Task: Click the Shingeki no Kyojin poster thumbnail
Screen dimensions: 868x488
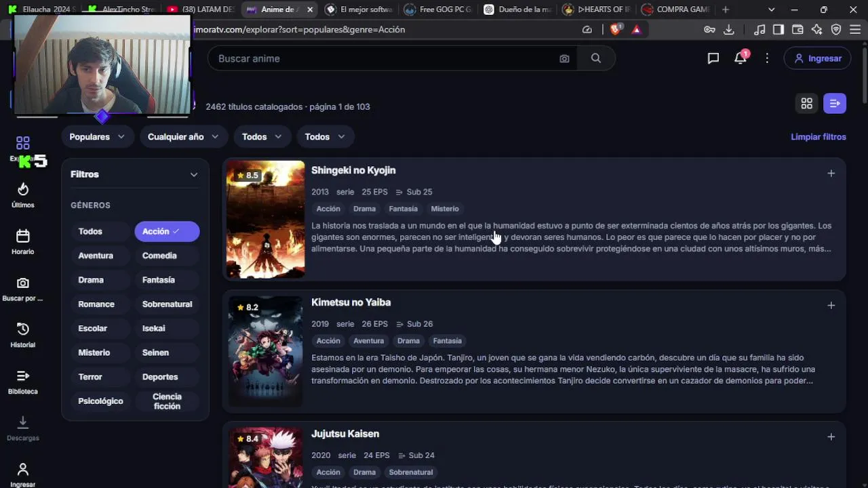Action: pyautogui.click(x=266, y=220)
